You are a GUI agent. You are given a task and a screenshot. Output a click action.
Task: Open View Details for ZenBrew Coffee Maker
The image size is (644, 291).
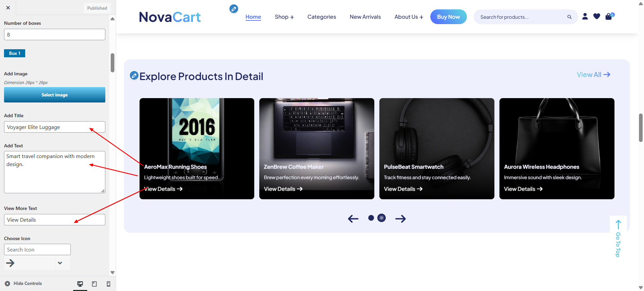pyautogui.click(x=283, y=189)
